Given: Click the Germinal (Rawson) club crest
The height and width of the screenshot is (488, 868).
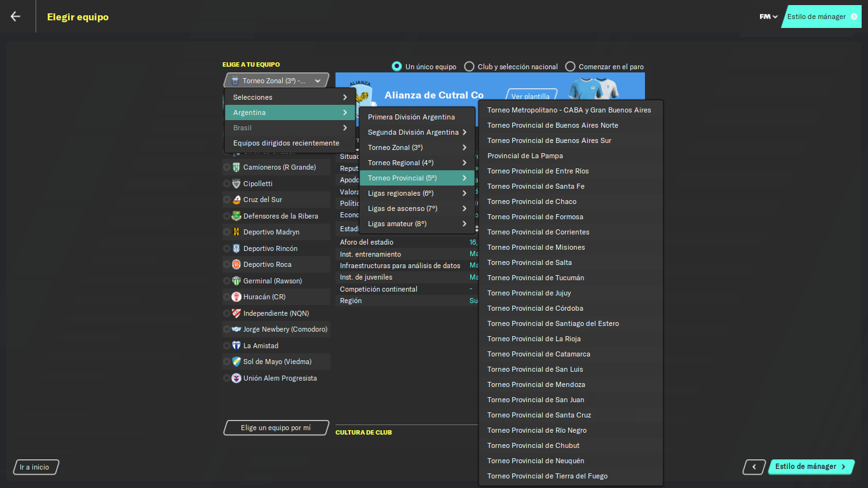Looking at the screenshot, I should point(236,281).
